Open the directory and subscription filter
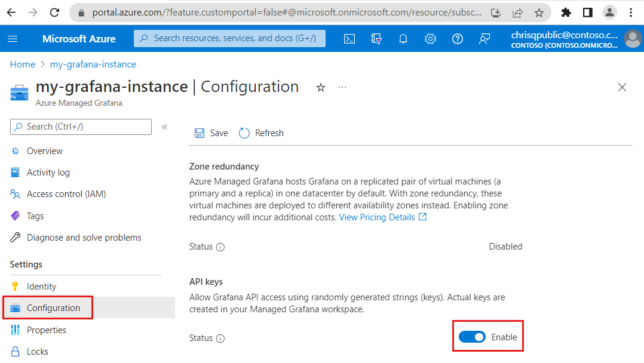Image resolution: width=644 pixels, height=363 pixels. (376, 38)
